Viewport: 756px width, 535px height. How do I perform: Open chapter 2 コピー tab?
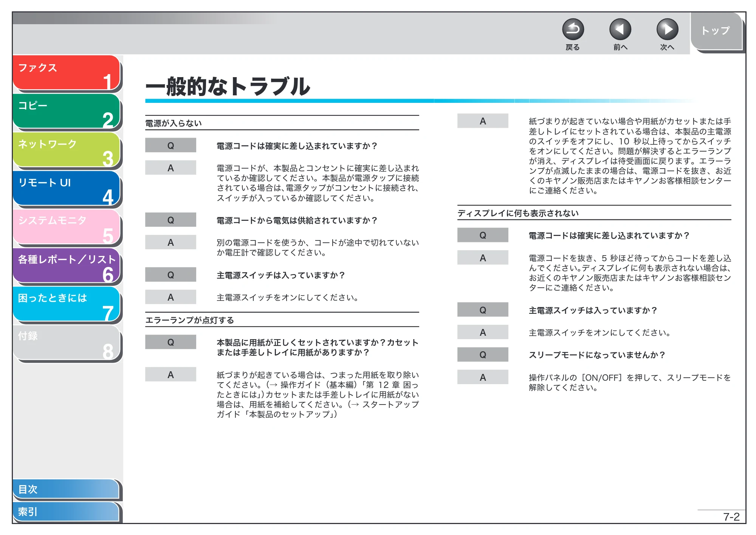pyautogui.click(x=67, y=112)
